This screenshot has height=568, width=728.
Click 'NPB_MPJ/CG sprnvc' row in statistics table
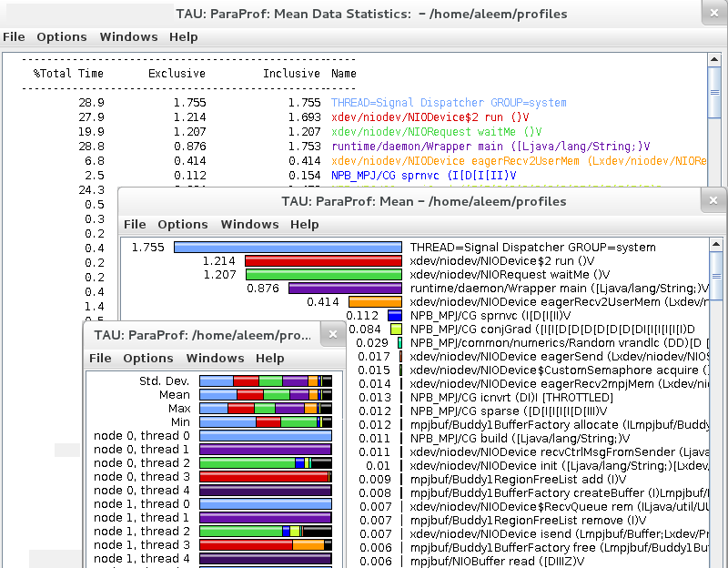pos(423,176)
